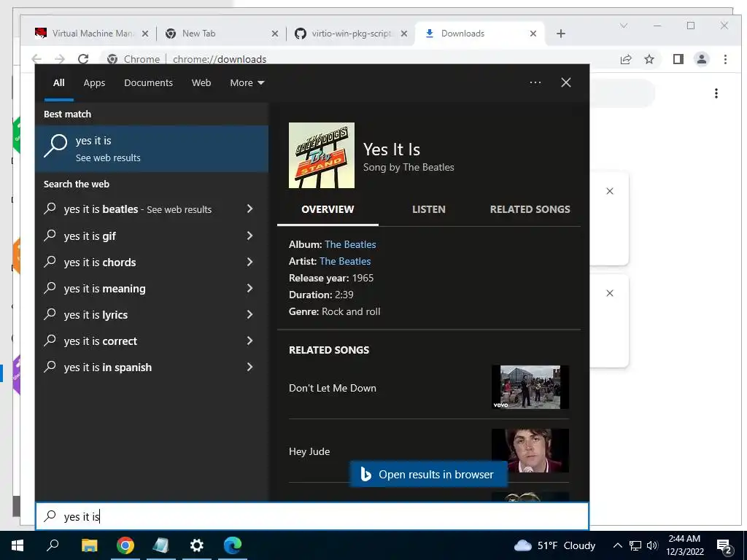Bookmark this tab with the star icon

(x=649, y=59)
